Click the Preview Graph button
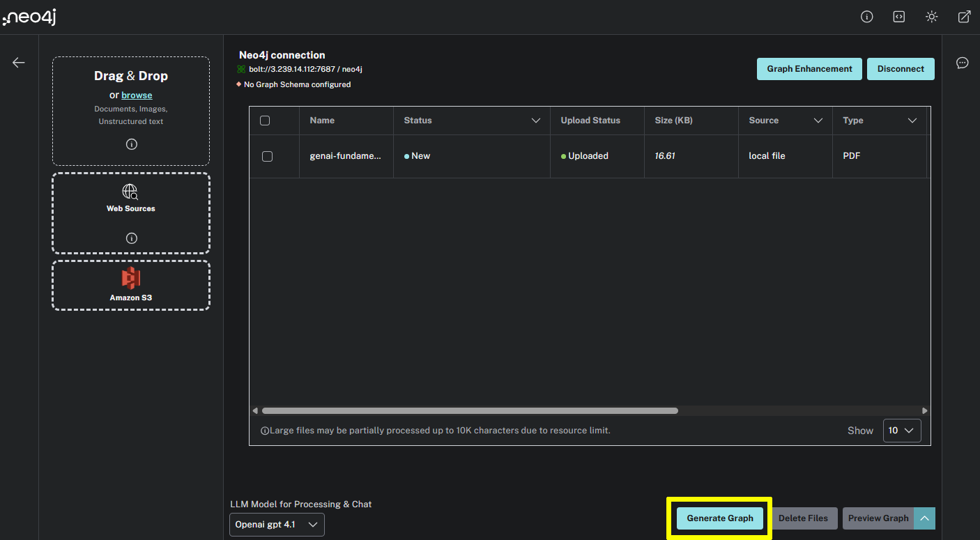 pos(878,518)
